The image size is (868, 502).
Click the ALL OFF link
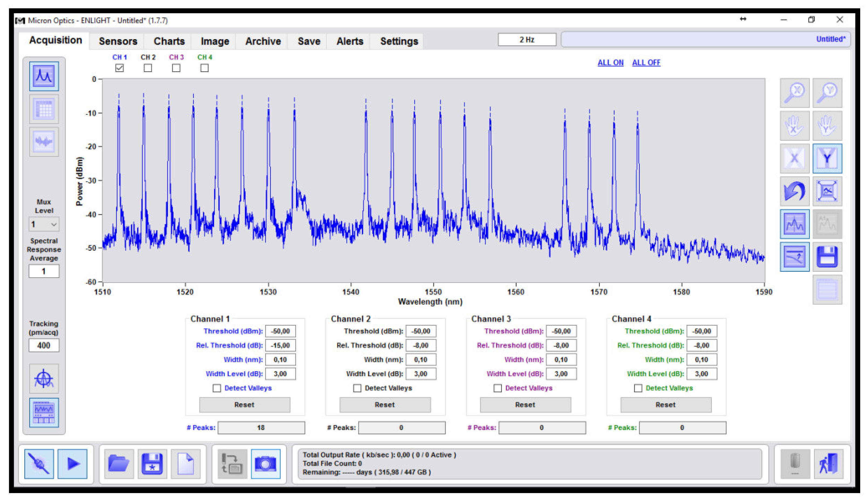point(646,62)
